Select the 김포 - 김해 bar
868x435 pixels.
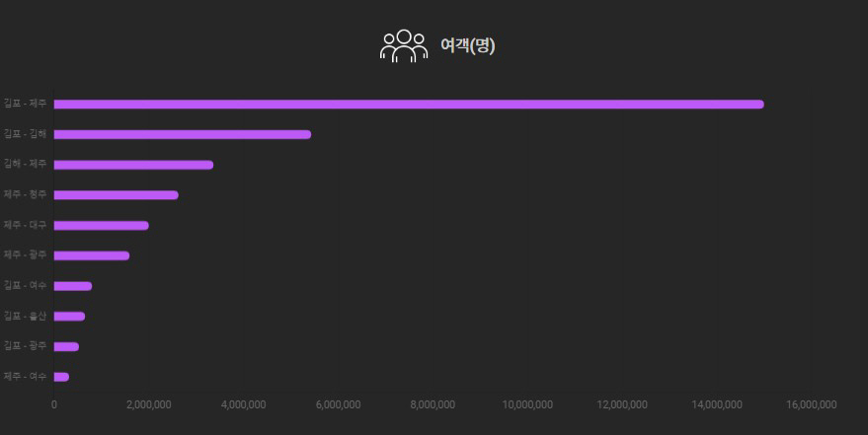[182, 134]
